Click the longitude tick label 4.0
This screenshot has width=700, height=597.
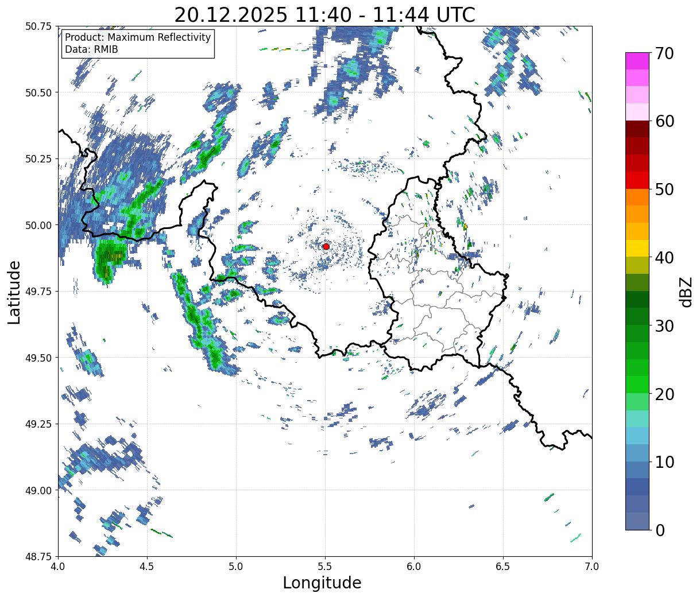pyautogui.click(x=58, y=566)
